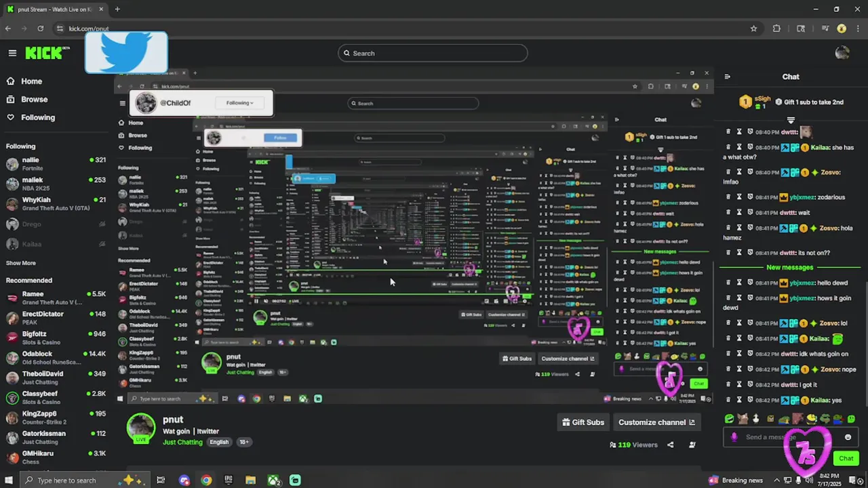This screenshot has width=868, height=488.
Task: Click the 8:42 PM clock in the taskbar
Action: pyautogui.click(x=828, y=481)
